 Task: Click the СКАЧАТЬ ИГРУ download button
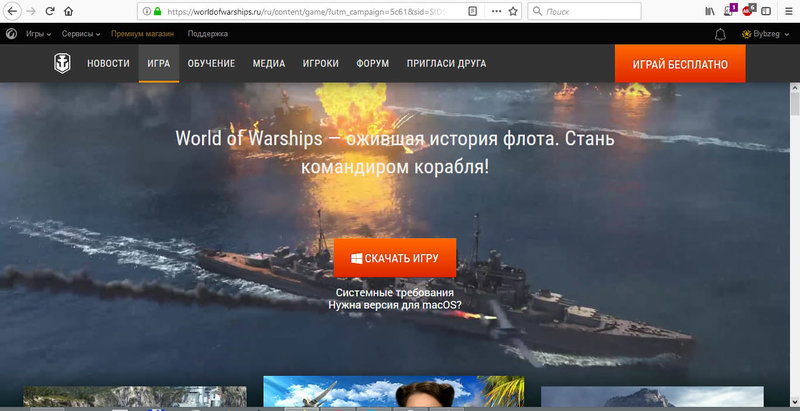point(395,258)
